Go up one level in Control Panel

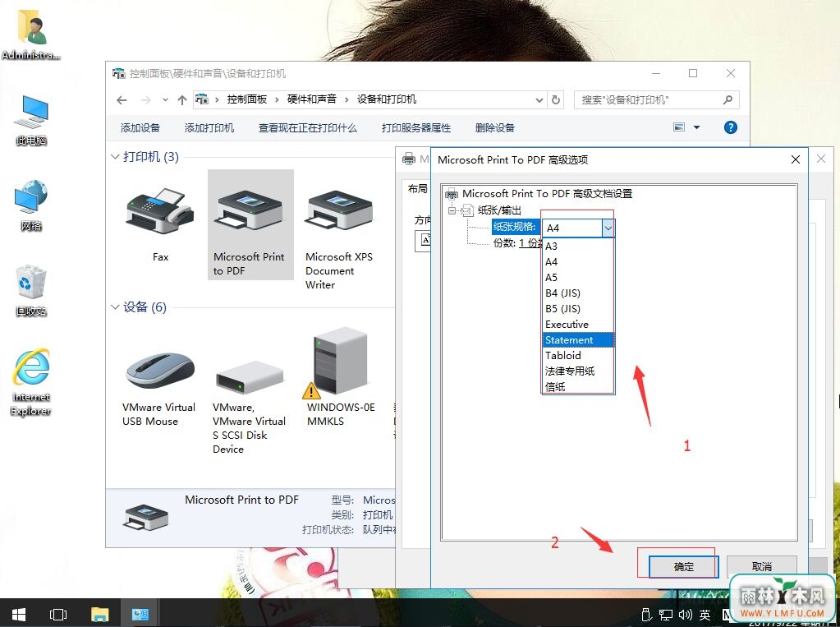coord(182,99)
